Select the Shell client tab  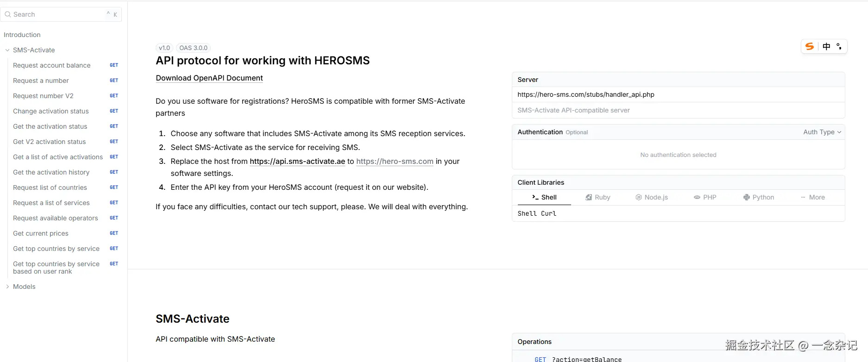544,197
